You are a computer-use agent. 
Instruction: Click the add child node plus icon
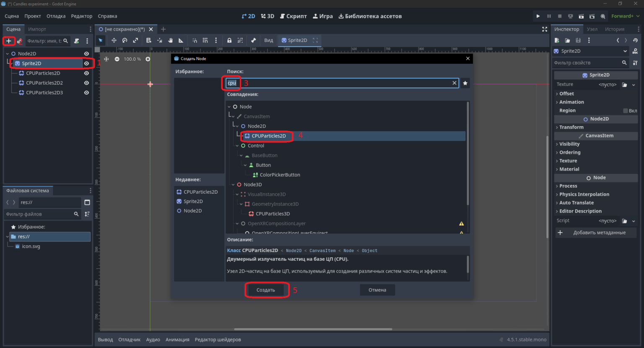click(x=8, y=41)
